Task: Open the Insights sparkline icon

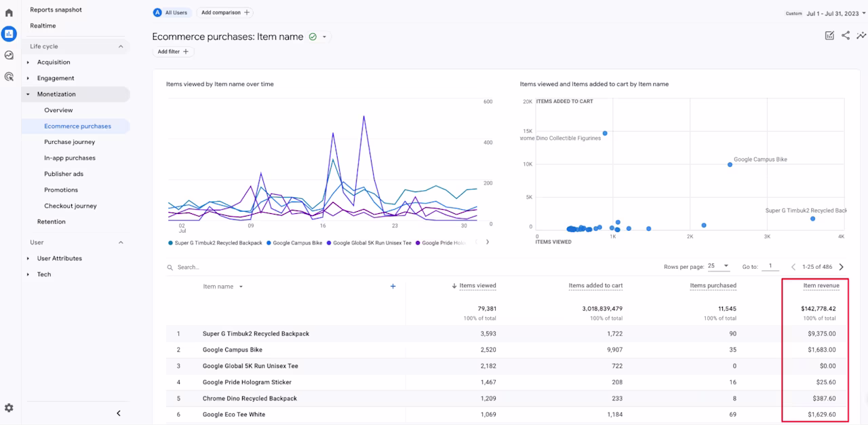Action: pos(861,35)
